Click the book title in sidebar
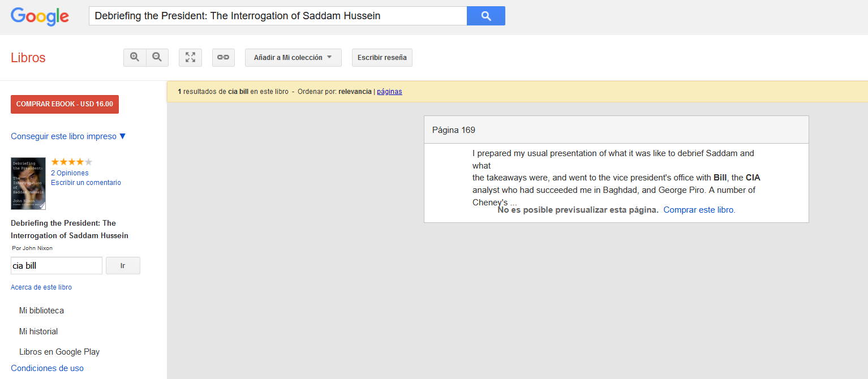This screenshot has height=379, width=868. pos(70,229)
